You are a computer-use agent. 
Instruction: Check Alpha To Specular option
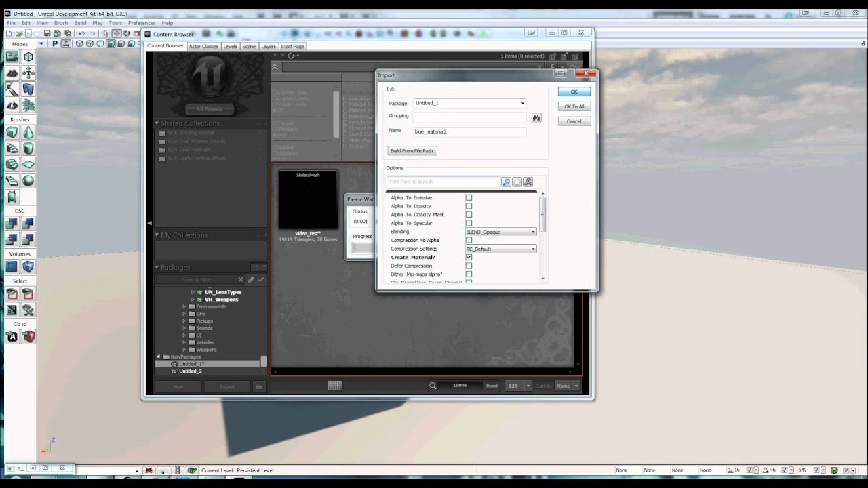(x=469, y=223)
